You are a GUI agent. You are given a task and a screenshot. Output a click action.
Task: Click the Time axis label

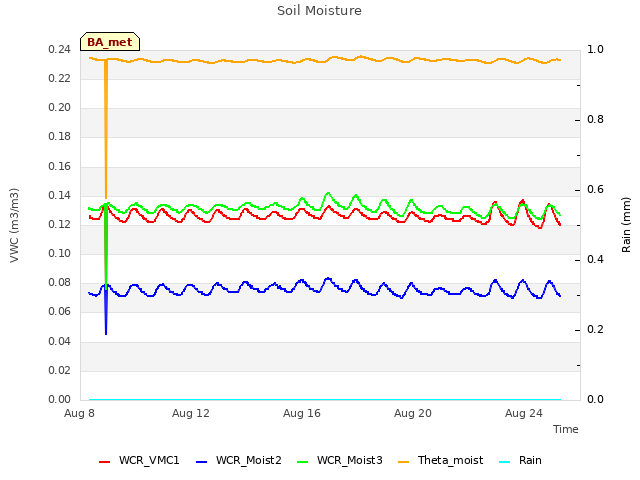(x=565, y=429)
